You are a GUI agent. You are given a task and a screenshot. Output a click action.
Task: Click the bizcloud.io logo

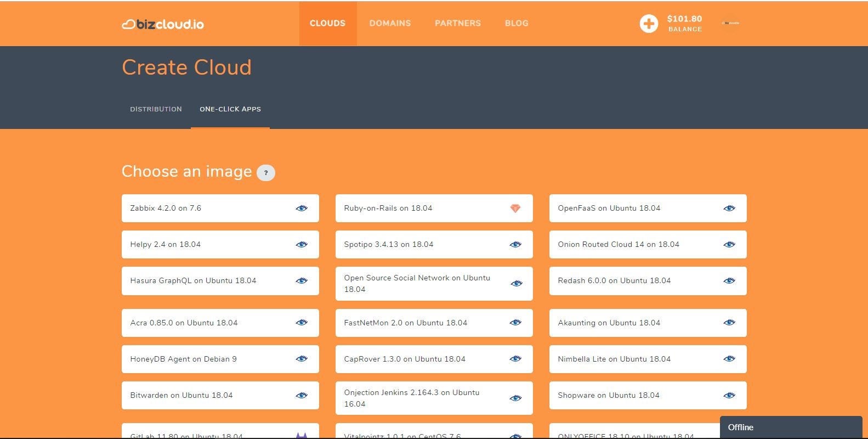coord(163,24)
